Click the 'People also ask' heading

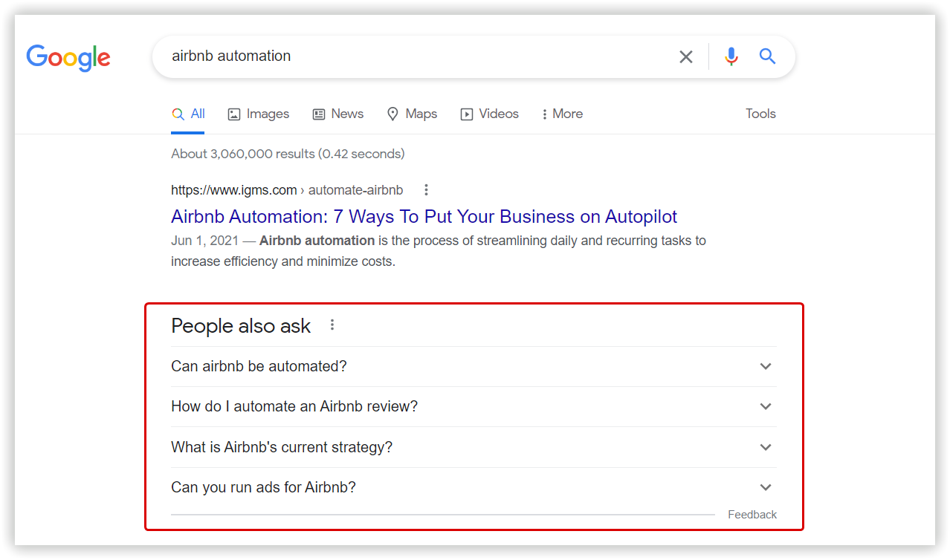(x=241, y=325)
